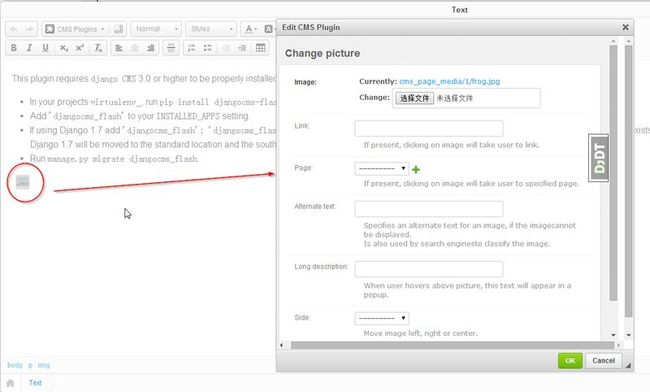
Task: Click the Change picture heading
Action: [x=323, y=53]
